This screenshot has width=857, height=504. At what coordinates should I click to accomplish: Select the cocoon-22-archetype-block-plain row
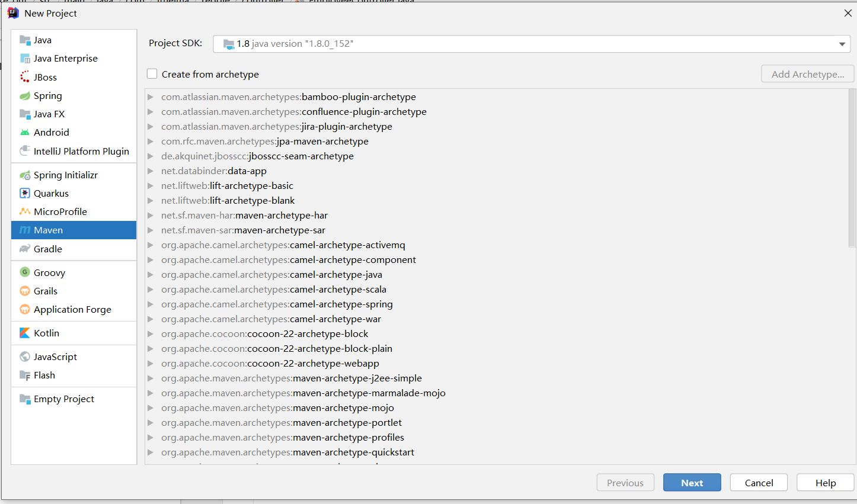pyautogui.click(x=497, y=349)
